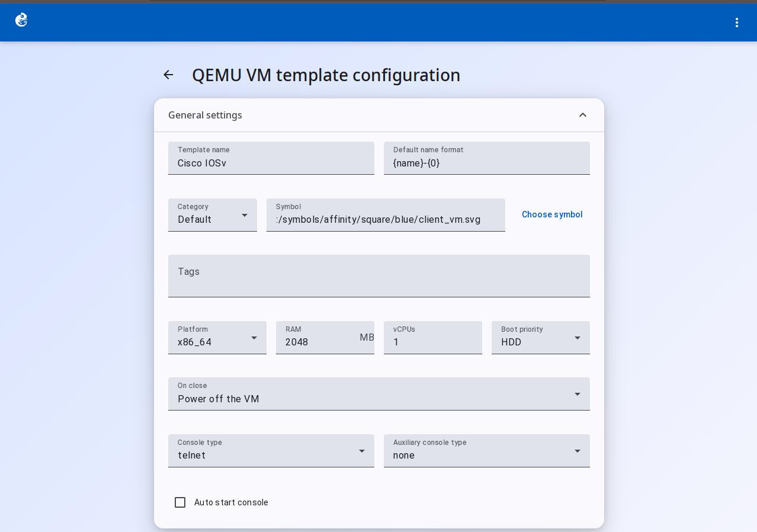The width and height of the screenshot is (757, 532).
Task: Edit the vCPUs field
Action: (x=433, y=338)
